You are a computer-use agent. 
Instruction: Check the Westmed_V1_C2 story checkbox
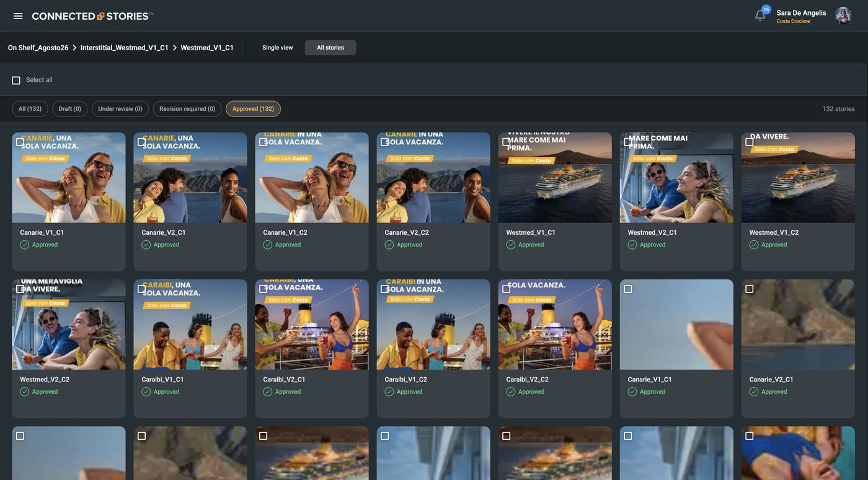point(750,142)
